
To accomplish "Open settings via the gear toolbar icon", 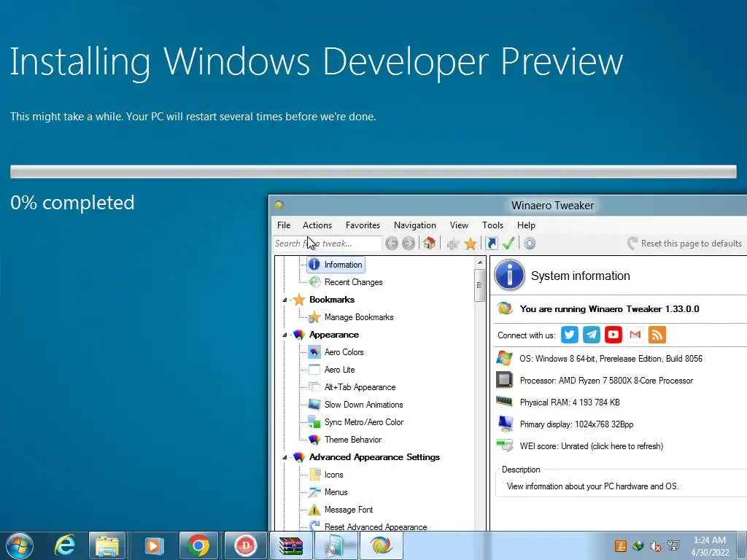I will coord(530,244).
